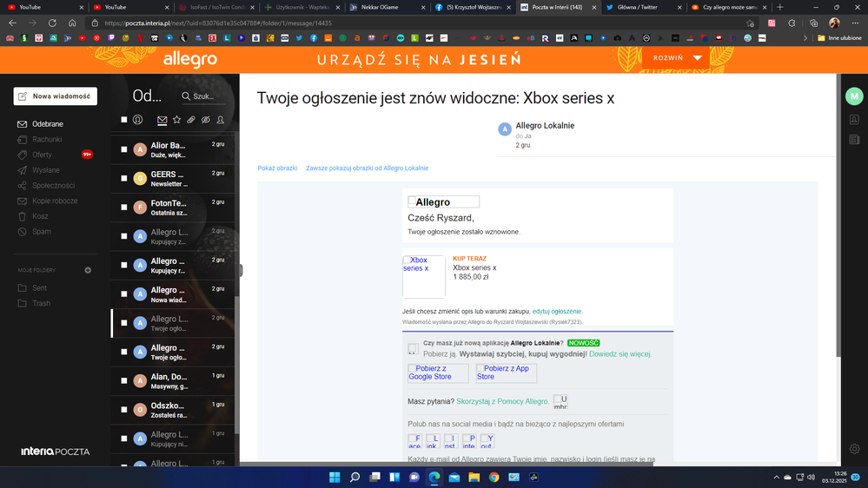Click the Pokaż obrazki link
Viewport: 868px width, 488px height.
[x=277, y=168]
